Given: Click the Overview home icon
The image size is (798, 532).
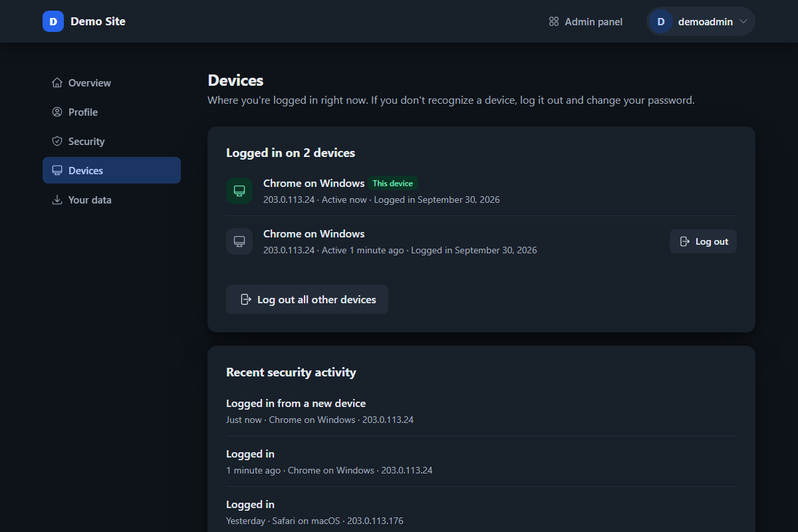Looking at the screenshot, I should pos(57,82).
